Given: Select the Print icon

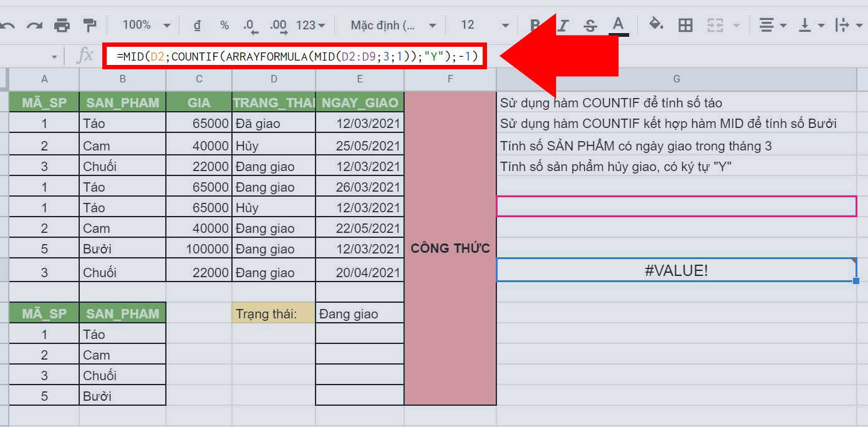Looking at the screenshot, I should (x=60, y=25).
